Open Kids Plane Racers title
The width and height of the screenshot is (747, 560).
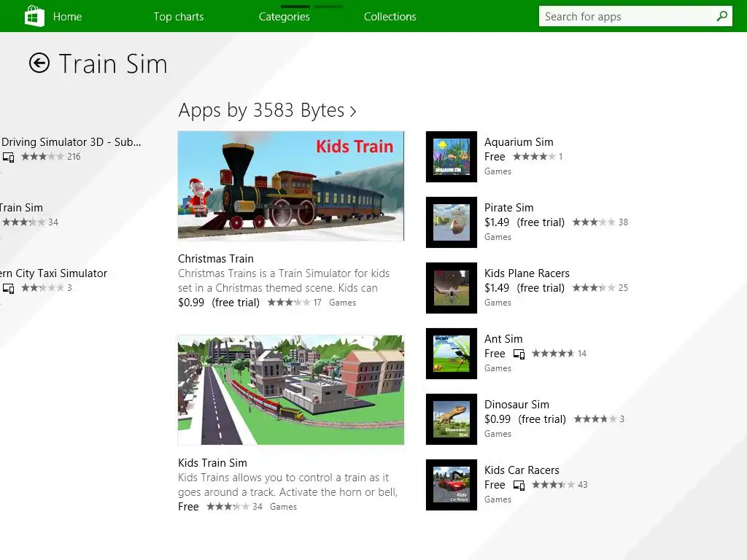coord(527,273)
